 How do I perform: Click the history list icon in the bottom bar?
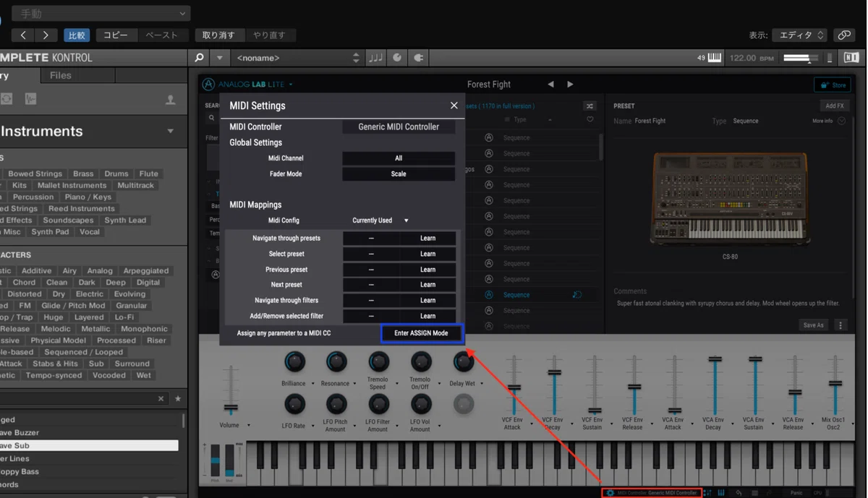pyautogui.click(x=754, y=493)
